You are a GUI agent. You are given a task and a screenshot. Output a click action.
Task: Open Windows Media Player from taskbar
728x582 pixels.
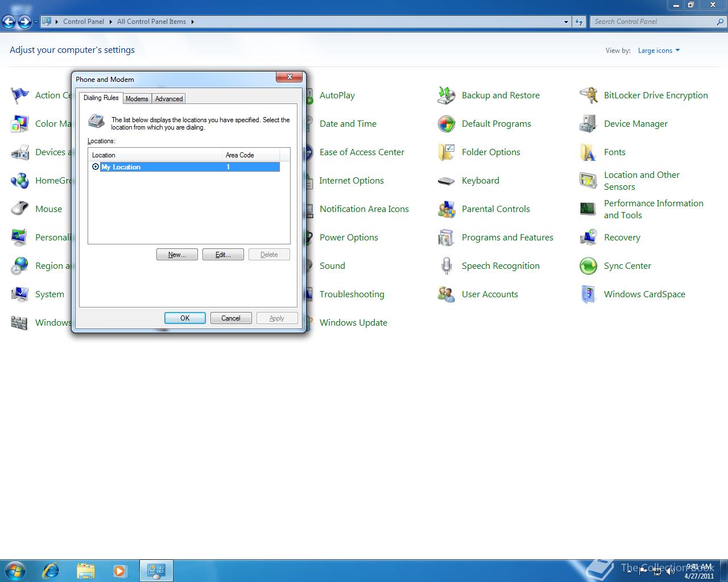click(120, 571)
